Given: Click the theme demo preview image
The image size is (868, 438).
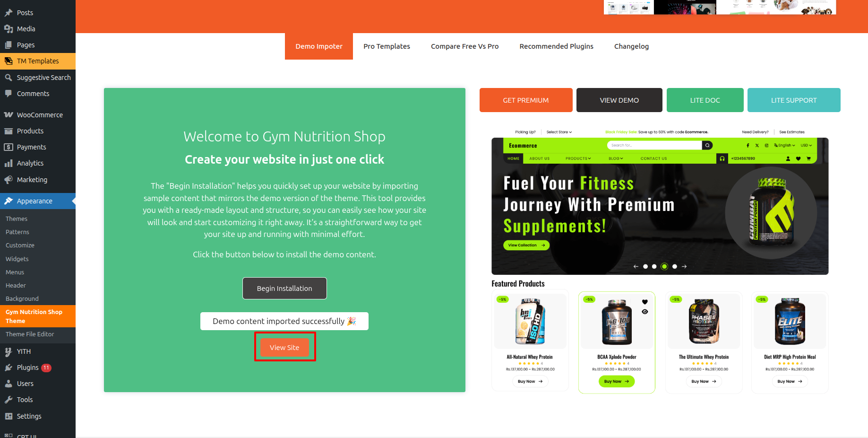Looking at the screenshot, I should click(660, 260).
